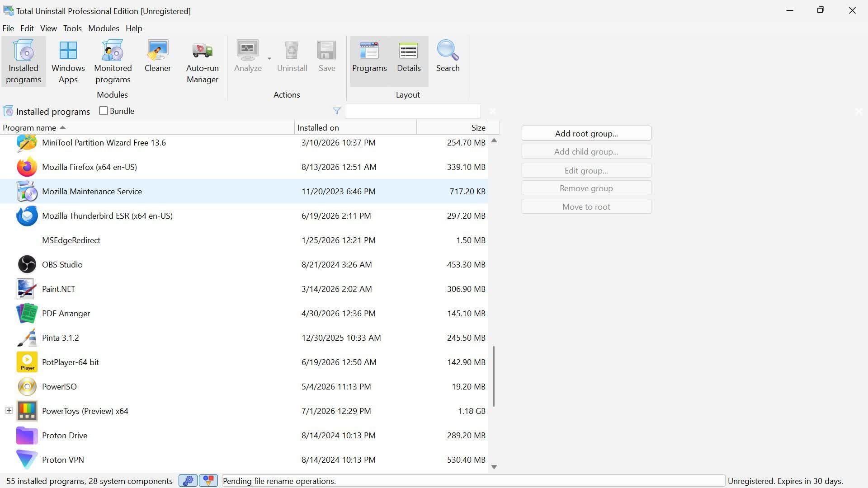The height and width of the screenshot is (488, 868).
Task: Open the Auto-run Manager module
Action: point(203,61)
